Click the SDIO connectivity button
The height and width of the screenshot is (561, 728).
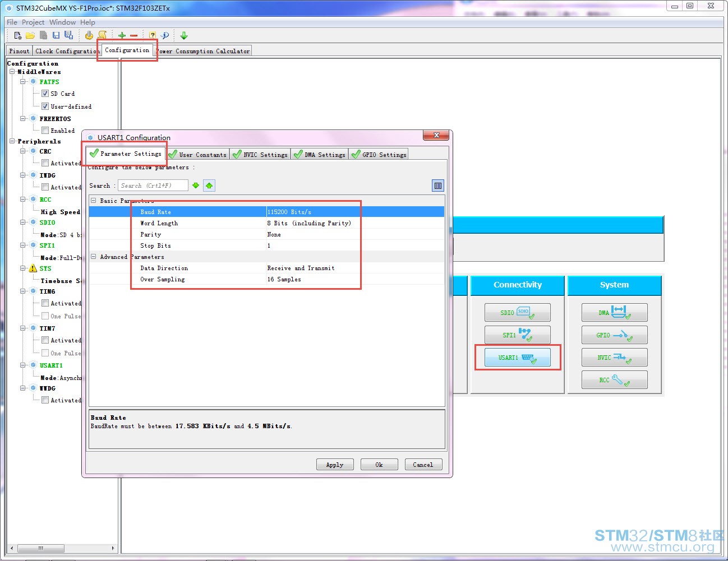point(518,313)
